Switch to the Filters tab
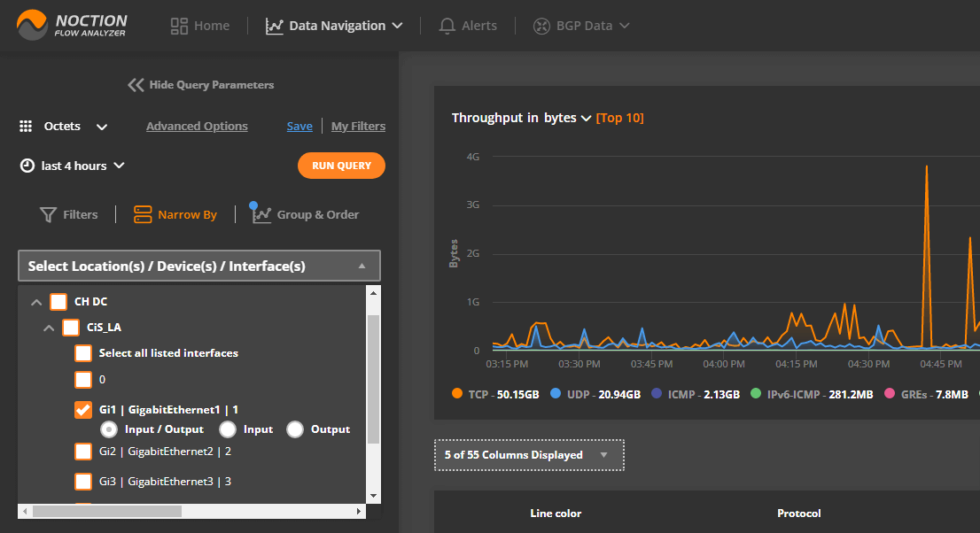980x533 pixels. click(x=69, y=214)
